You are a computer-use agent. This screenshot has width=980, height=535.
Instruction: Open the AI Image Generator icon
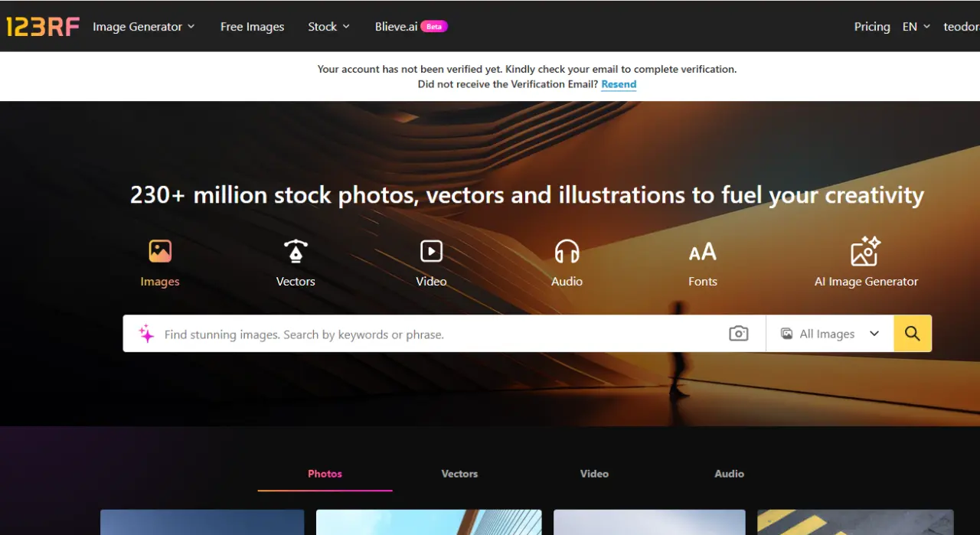click(x=866, y=251)
